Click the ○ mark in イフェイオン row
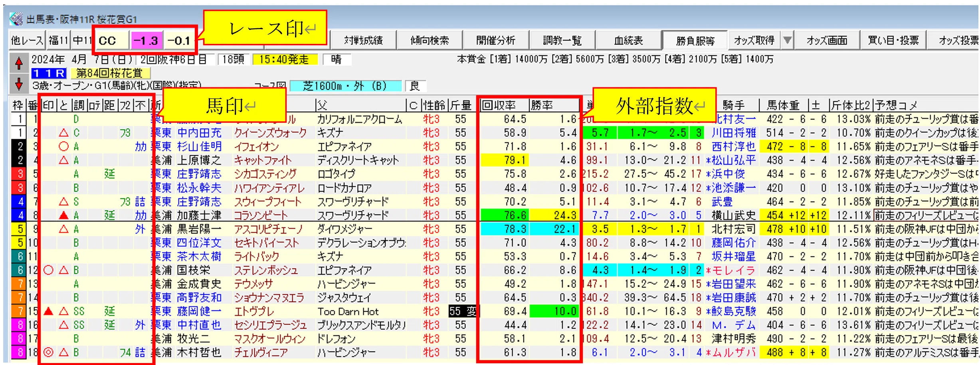The image size is (980, 365). tap(63, 146)
